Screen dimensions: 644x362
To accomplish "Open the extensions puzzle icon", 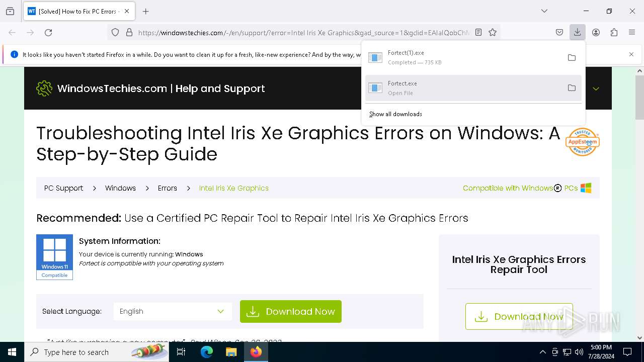I will [x=614, y=33].
